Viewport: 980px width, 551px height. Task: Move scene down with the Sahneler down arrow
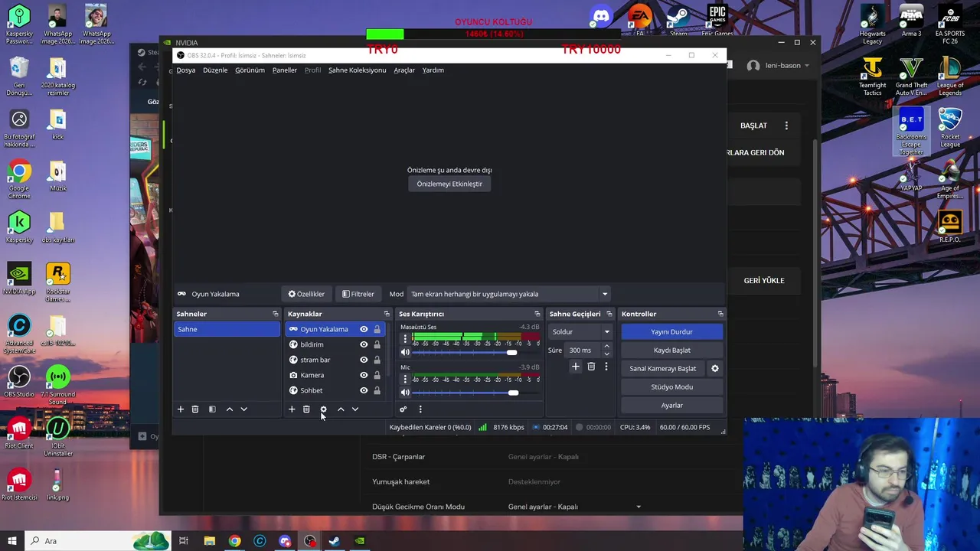pos(243,409)
